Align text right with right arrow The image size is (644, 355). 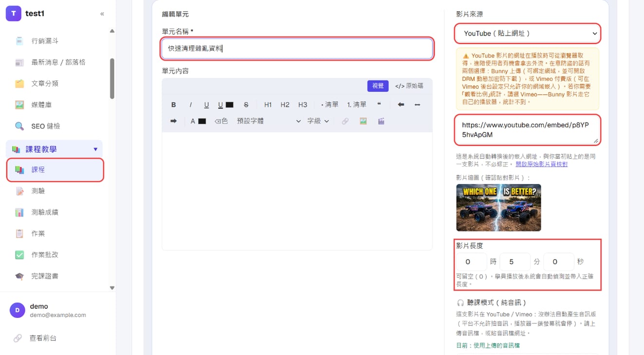[173, 121]
